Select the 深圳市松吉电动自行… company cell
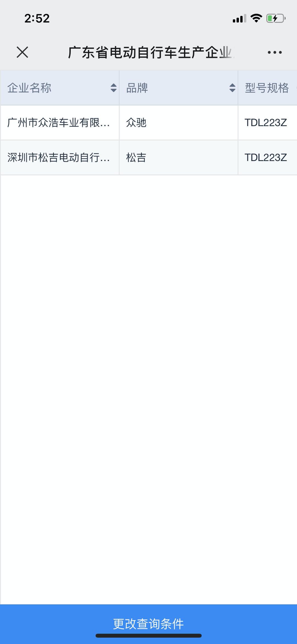The width and height of the screenshot is (297, 644). click(60, 157)
